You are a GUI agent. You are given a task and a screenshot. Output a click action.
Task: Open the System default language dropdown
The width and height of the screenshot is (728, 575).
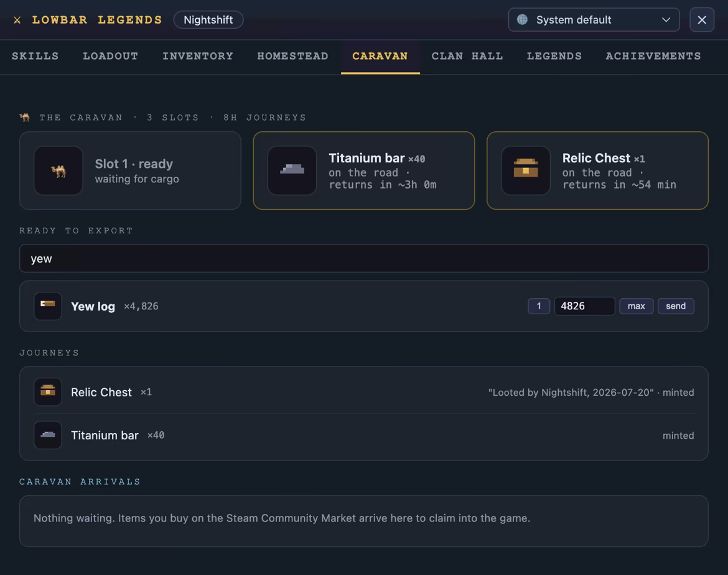(594, 19)
